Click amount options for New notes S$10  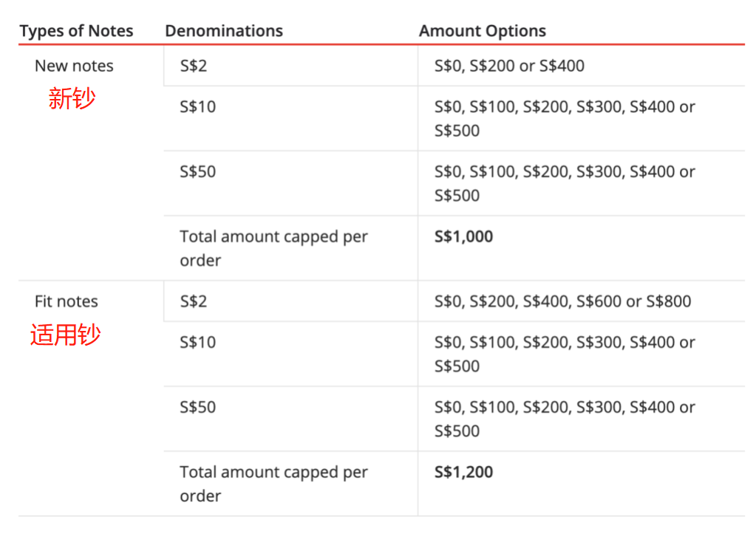click(x=565, y=118)
